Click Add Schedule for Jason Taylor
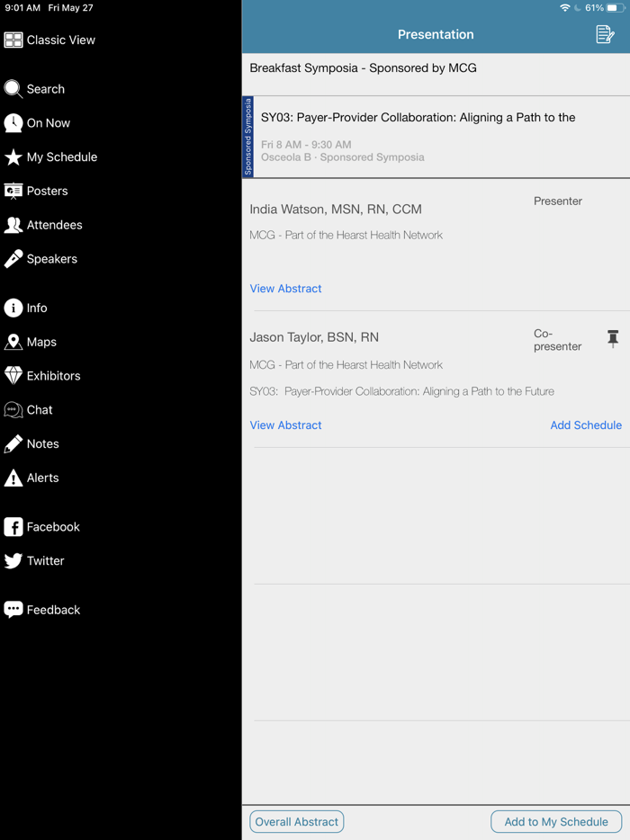Viewport: 630px width, 840px height. coord(585,425)
